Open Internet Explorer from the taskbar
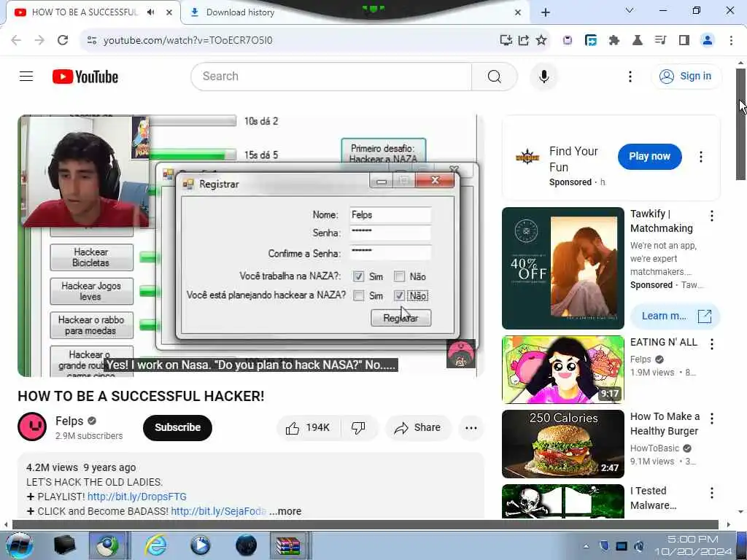The height and width of the screenshot is (560, 747). (x=156, y=545)
